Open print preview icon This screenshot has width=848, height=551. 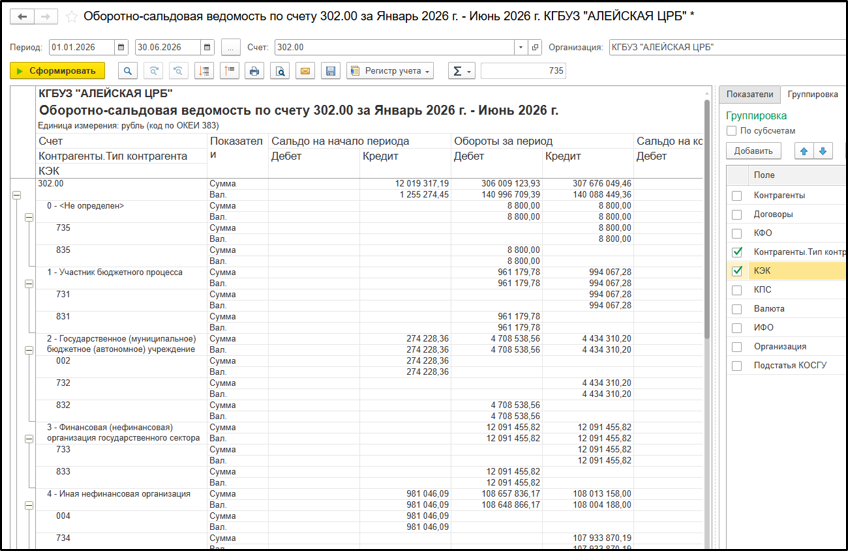[280, 71]
